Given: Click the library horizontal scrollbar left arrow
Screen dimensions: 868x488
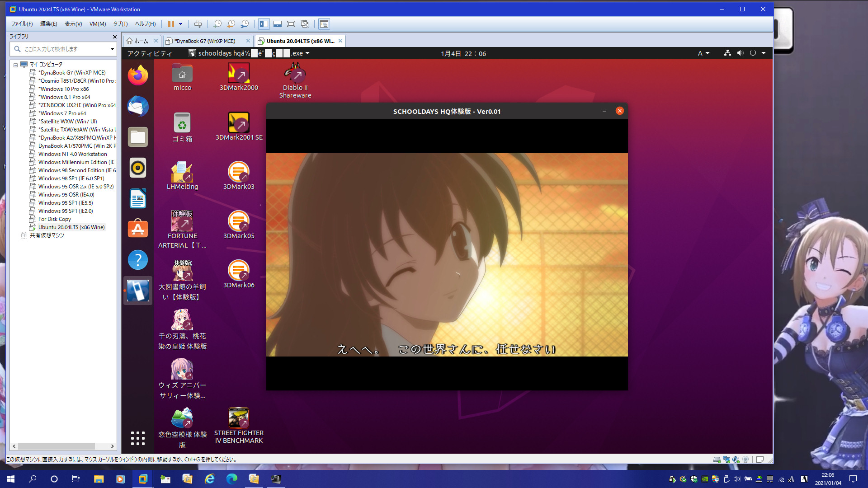Looking at the screenshot, I should click(x=14, y=446).
